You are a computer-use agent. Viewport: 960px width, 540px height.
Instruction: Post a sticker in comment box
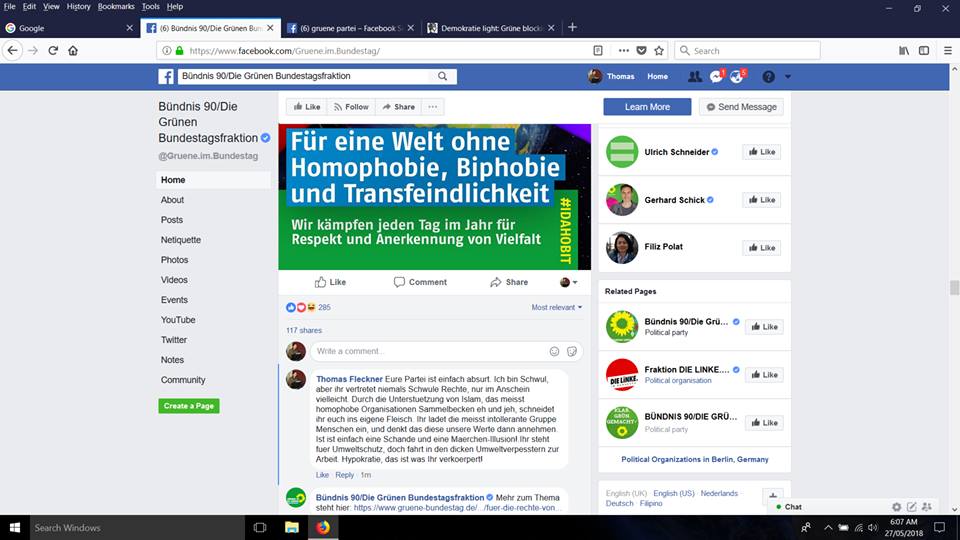571,351
